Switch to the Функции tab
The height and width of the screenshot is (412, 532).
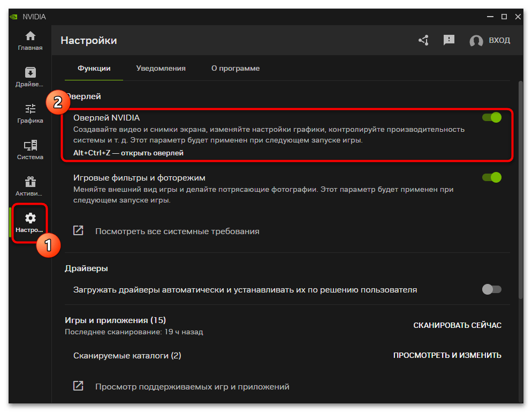[94, 68]
